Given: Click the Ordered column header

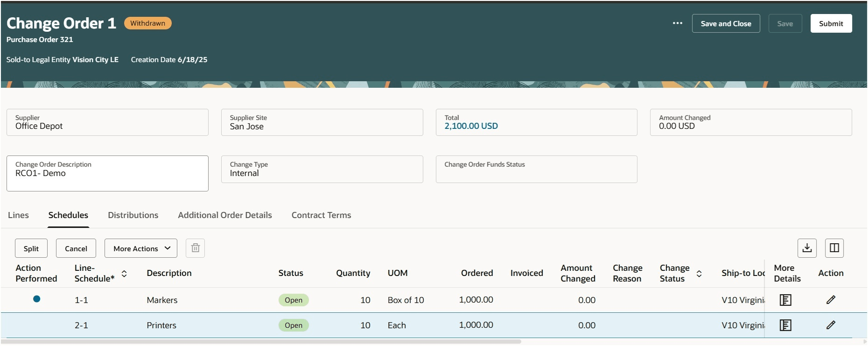Looking at the screenshot, I should coord(477,273).
